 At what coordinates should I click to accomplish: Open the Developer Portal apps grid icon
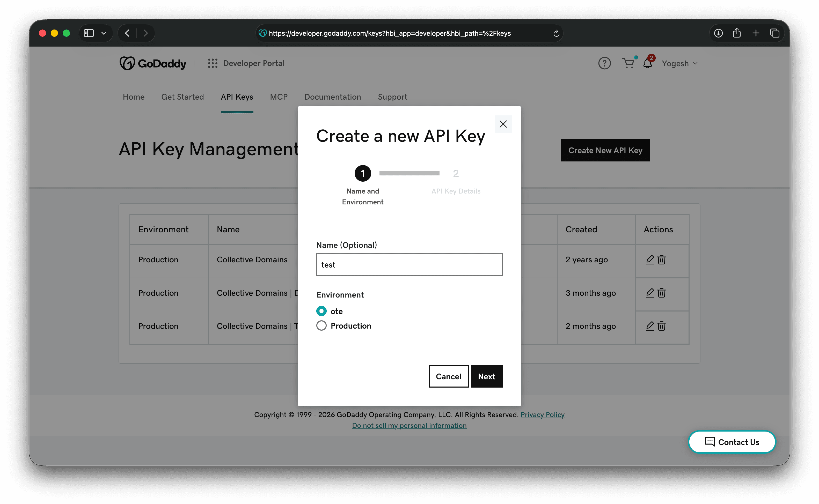pos(213,63)
